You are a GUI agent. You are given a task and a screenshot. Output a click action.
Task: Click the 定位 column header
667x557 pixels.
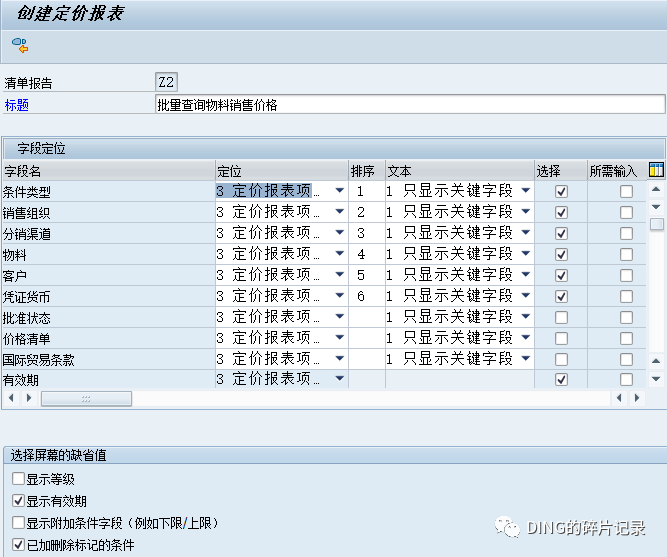pyautogui.click(x=282, y=171)
